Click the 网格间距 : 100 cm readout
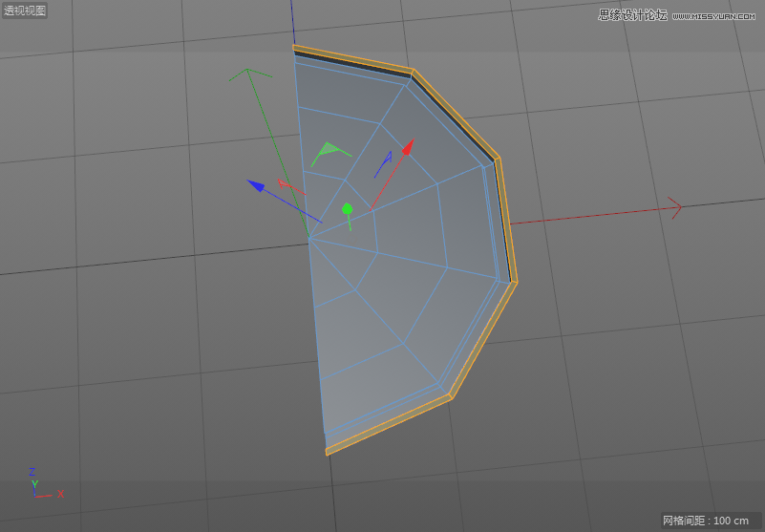Screen dimensions: 765x532 (706, 521)
